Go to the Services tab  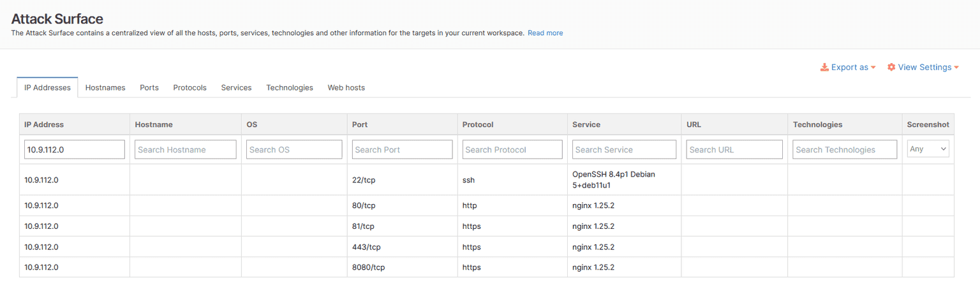click(x=236, y=87)
